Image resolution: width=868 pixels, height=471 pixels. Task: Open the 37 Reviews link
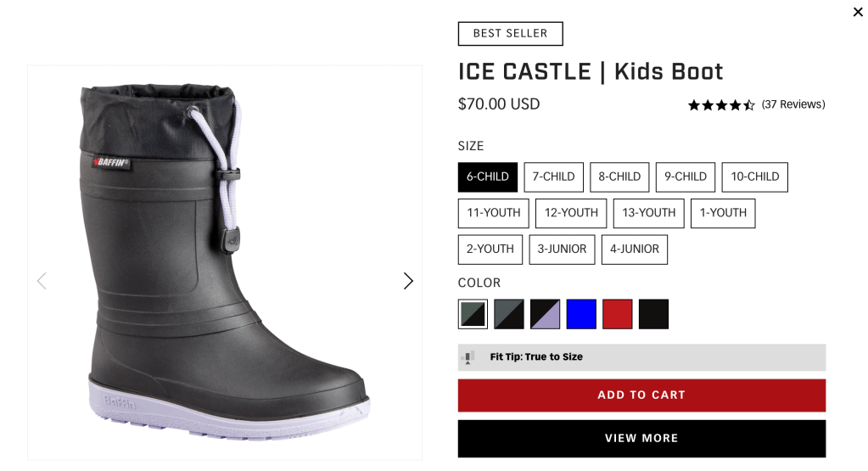click(x=793, y=104)
